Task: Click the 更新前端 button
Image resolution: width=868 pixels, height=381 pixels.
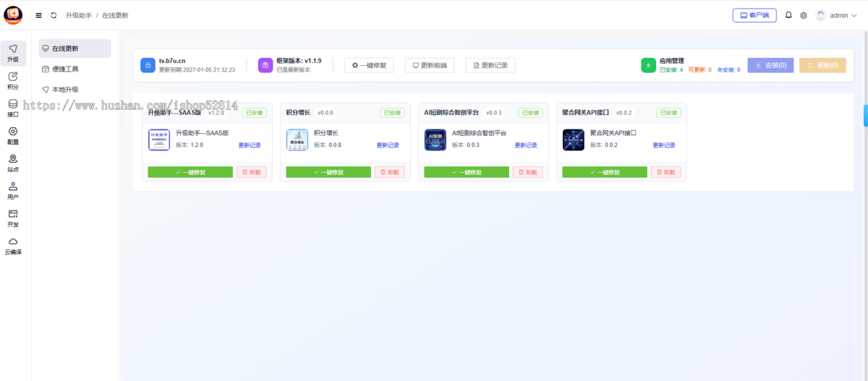Action: pos(430,66)
